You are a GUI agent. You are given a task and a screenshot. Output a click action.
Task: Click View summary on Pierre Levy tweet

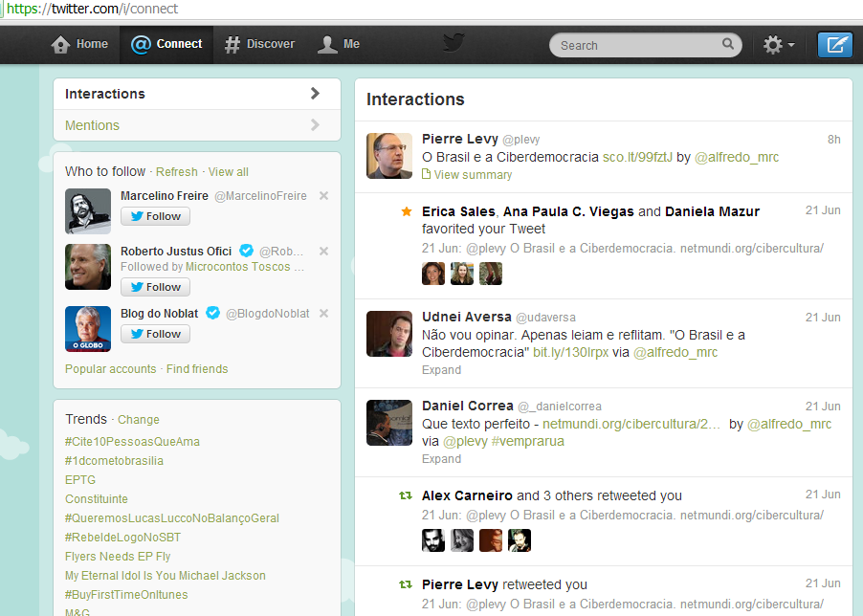pyautogui.click(x=472, y=175)
